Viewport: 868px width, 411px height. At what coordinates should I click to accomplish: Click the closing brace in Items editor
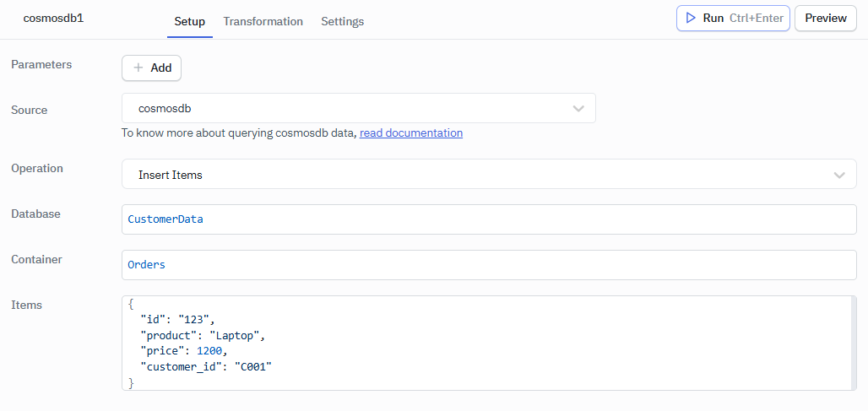[131, 383]
